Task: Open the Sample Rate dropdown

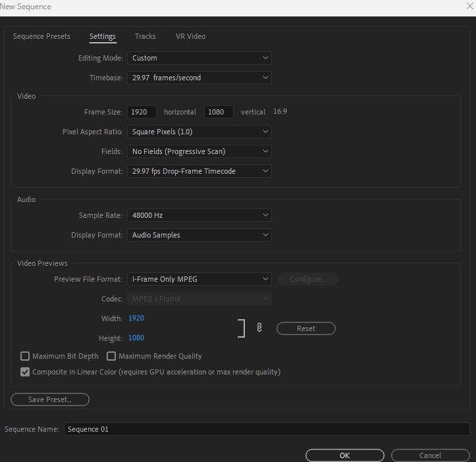Action: (x=199, y=215)
